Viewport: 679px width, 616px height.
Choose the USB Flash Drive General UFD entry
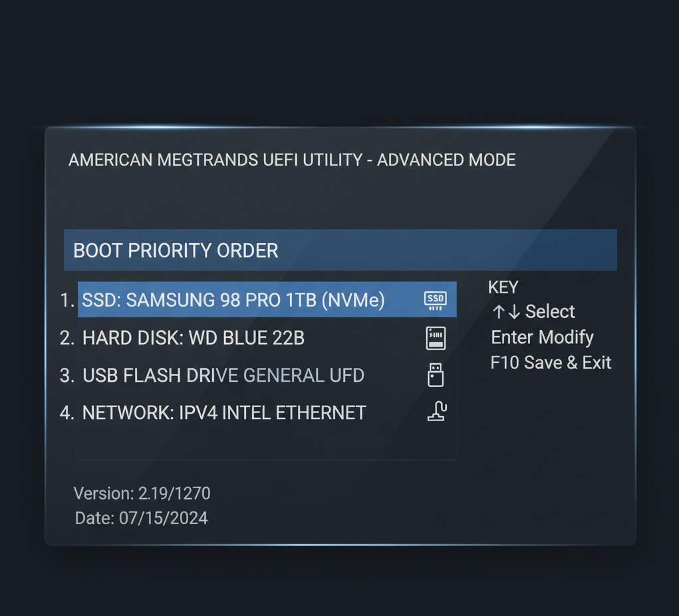point(267,375)
